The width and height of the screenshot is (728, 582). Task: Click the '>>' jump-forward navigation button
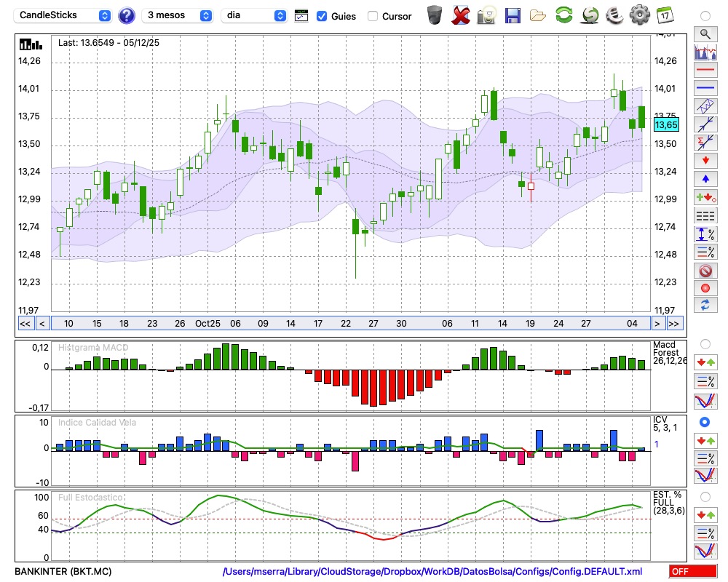point(674,324)
